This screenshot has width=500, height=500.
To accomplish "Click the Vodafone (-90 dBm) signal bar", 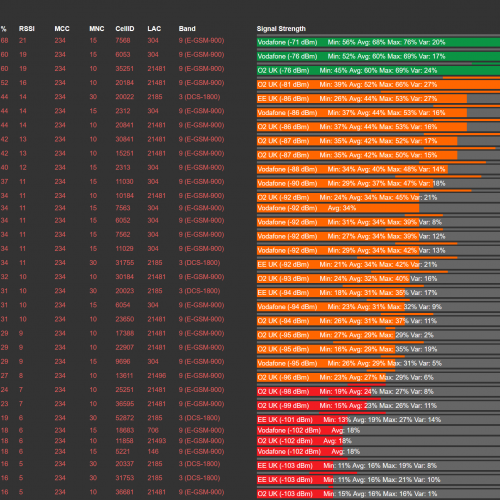I will point(345,183).
